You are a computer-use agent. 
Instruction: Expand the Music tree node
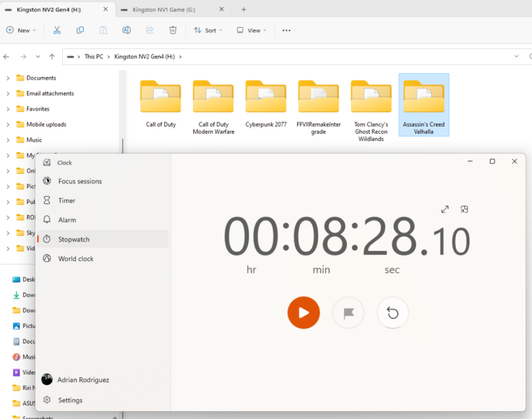pos(8,140)
